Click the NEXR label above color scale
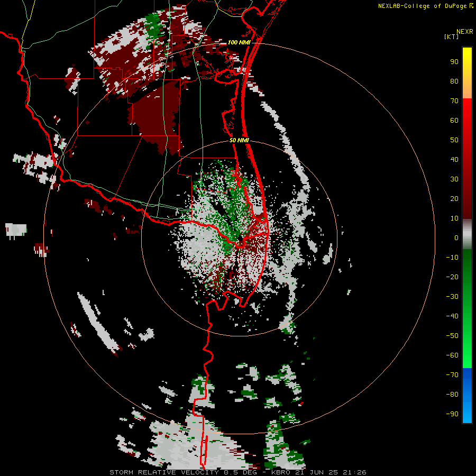The image size is (476, 476). (465, 32)
